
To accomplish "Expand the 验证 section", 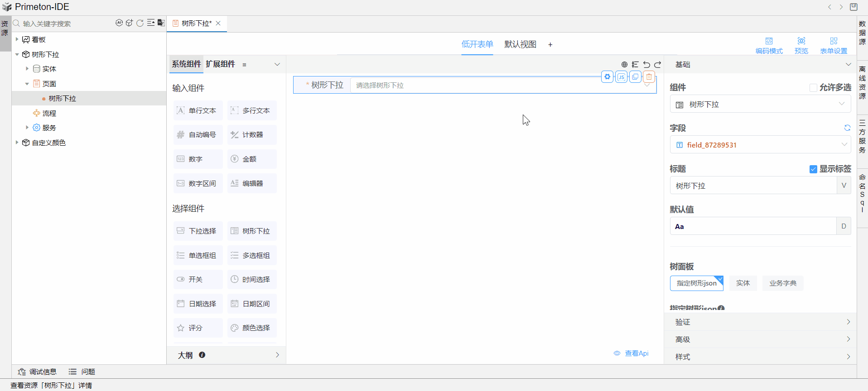I will tap(760, 322).
